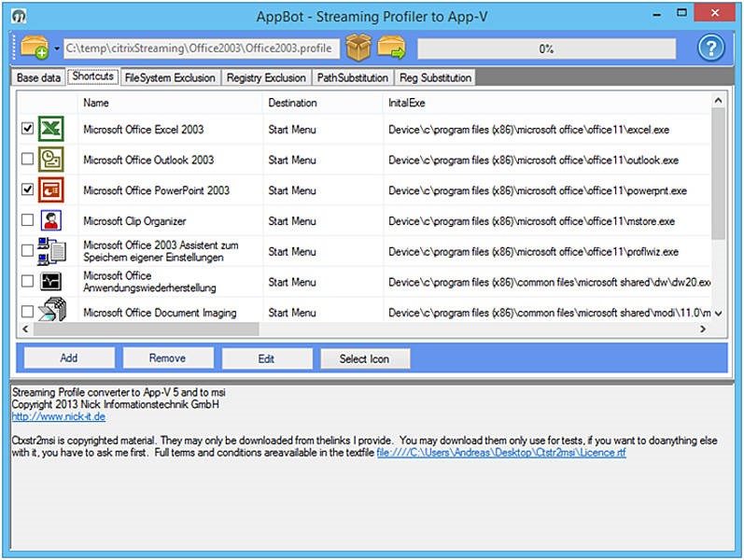This screenshot has width=744, height=560.
Task: Click the Edit button
Action: point(267,358)
